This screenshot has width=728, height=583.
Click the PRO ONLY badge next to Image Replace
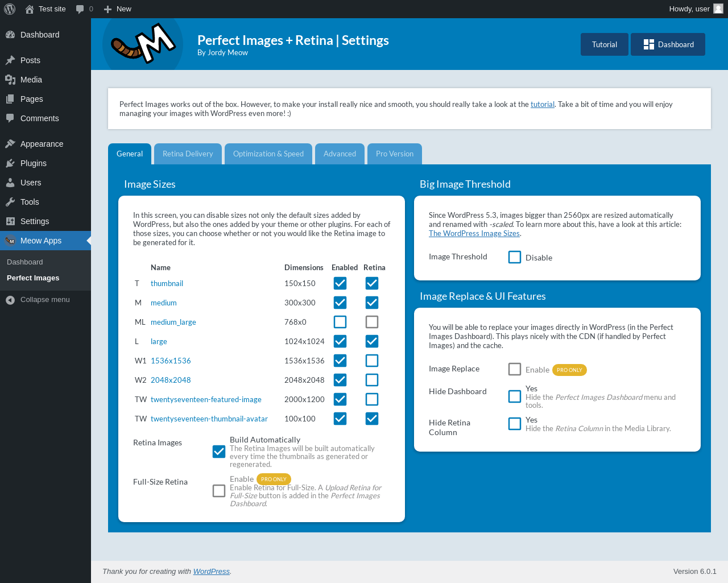click(569, 370)
